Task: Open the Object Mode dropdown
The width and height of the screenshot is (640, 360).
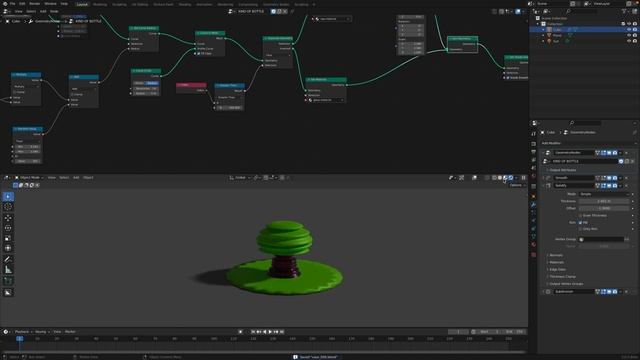Action: pyautogui.click(x=29, y=178)
